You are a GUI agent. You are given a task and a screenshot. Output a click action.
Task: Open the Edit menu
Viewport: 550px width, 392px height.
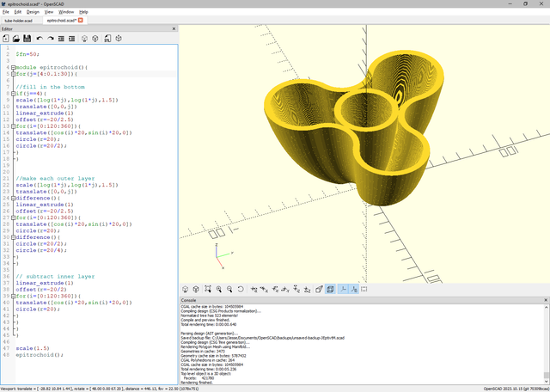[x=18, y=12]
